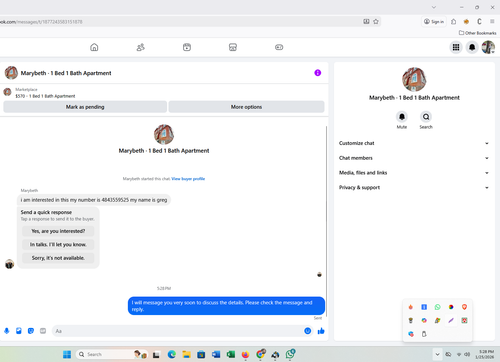Click the browser address bar URL
The image size is (500, 362).
point(41,22)
